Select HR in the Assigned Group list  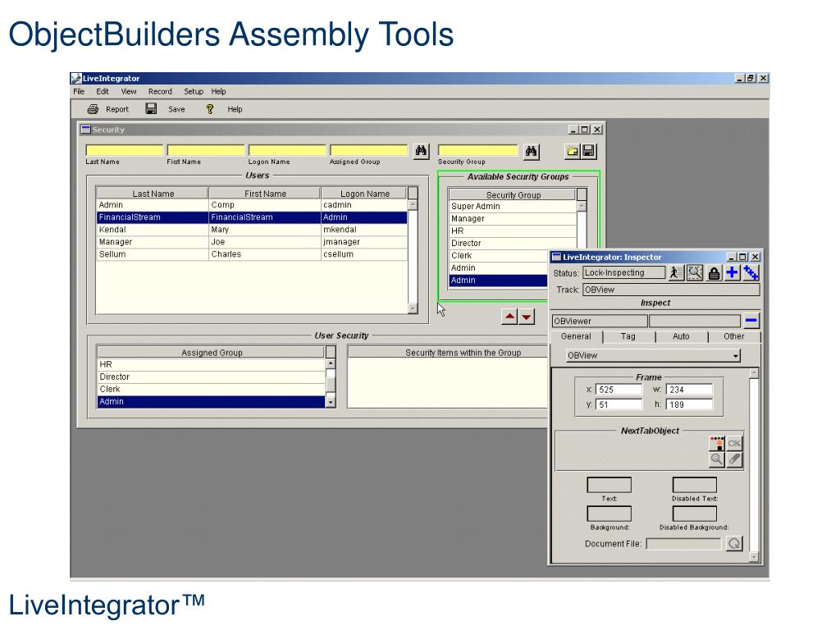(211, 364)
